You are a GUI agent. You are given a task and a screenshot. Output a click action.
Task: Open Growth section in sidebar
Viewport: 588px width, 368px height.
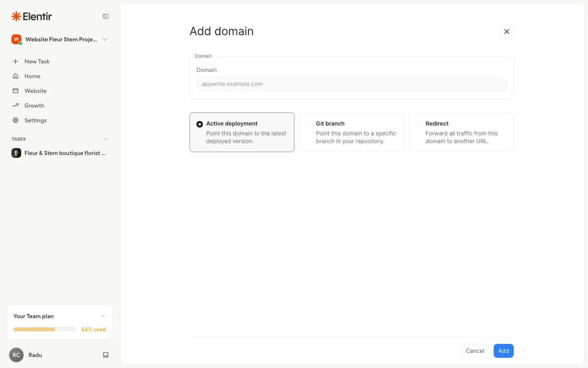click(60, 105)
